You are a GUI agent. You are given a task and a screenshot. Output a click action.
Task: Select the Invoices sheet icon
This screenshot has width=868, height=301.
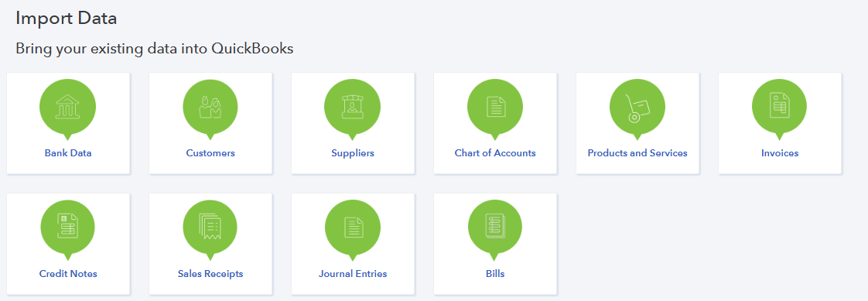click(780, 107)
